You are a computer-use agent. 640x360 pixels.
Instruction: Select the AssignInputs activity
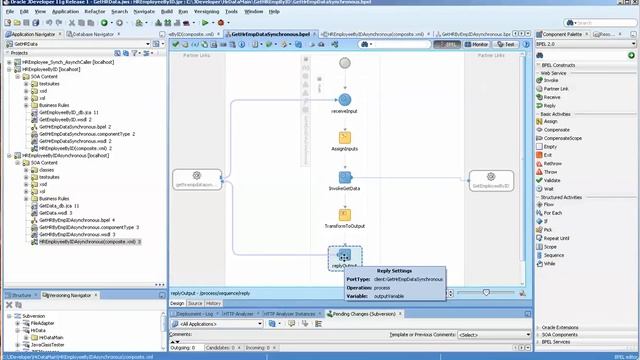pos(344,138)
